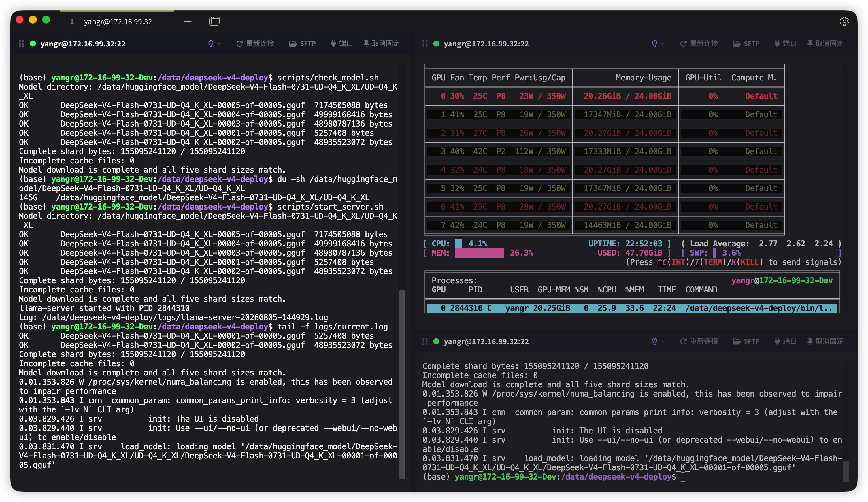The height and width of the screenshot is (502, 868).
Task: Click the red macOS close window button
Action: pos(20,20)
